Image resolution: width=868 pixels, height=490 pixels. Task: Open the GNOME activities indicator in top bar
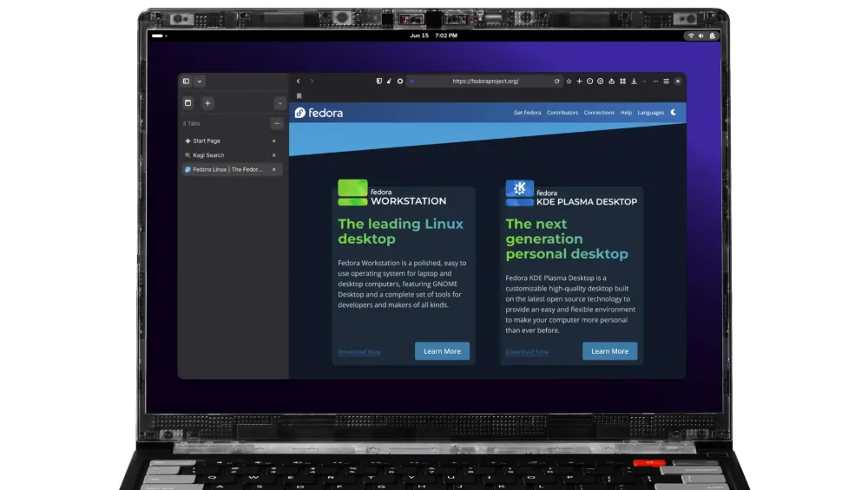(159, 36)
